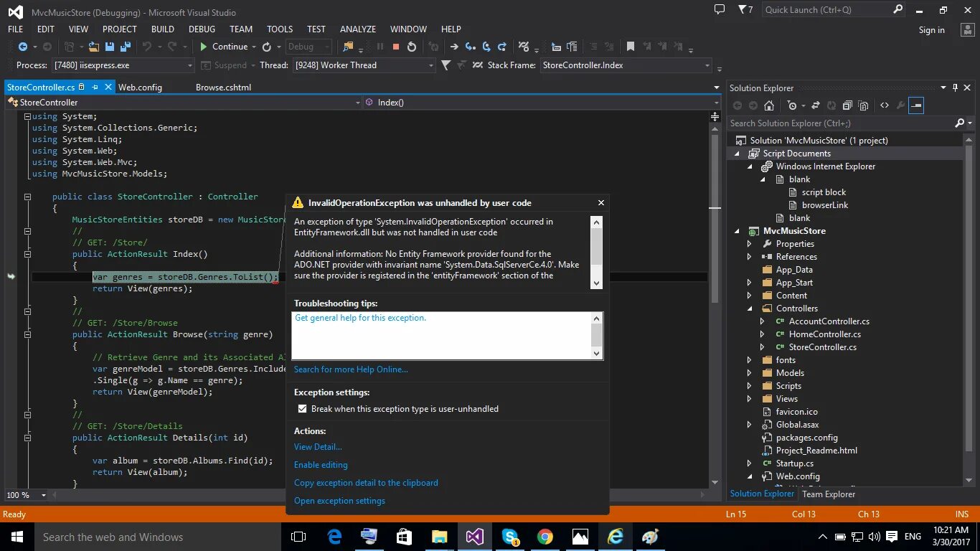Click the Continue button in debug toolbar

pos(224,47)
